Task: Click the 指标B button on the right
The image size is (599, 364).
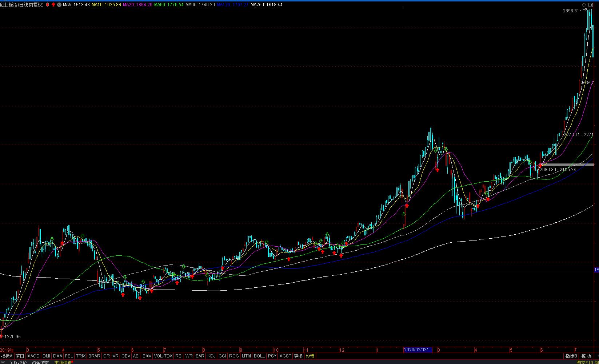Action: tap(571, 356)
